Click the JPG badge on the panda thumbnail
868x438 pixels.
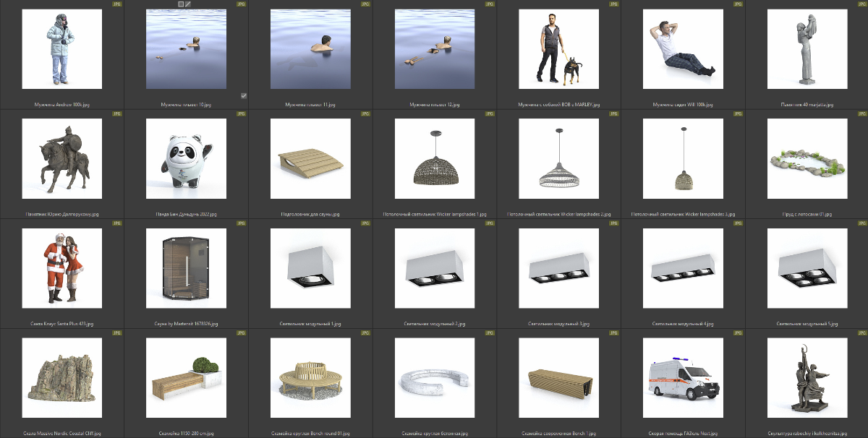(x=241, y=113)
